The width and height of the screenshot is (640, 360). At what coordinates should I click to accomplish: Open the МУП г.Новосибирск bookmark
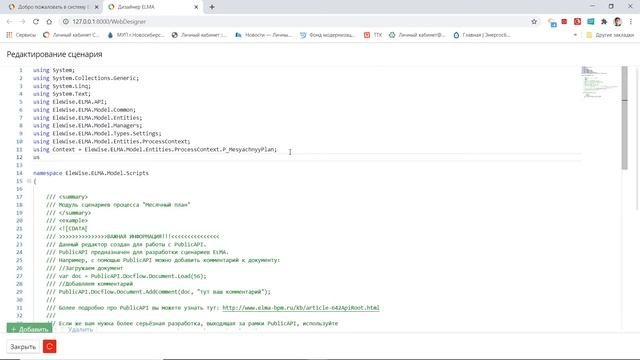click(136, 35)
